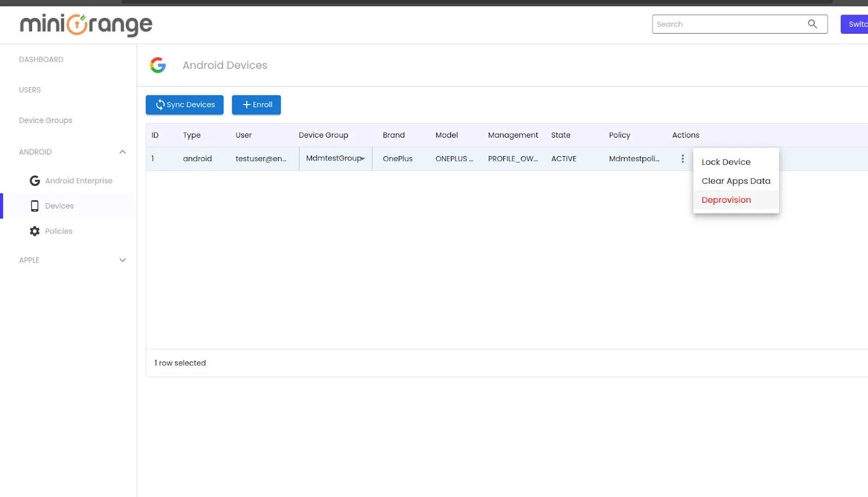Screen dimensions: 868x497
Task: Click the Devices phone icon in sidebar
Action: [35, 206]
